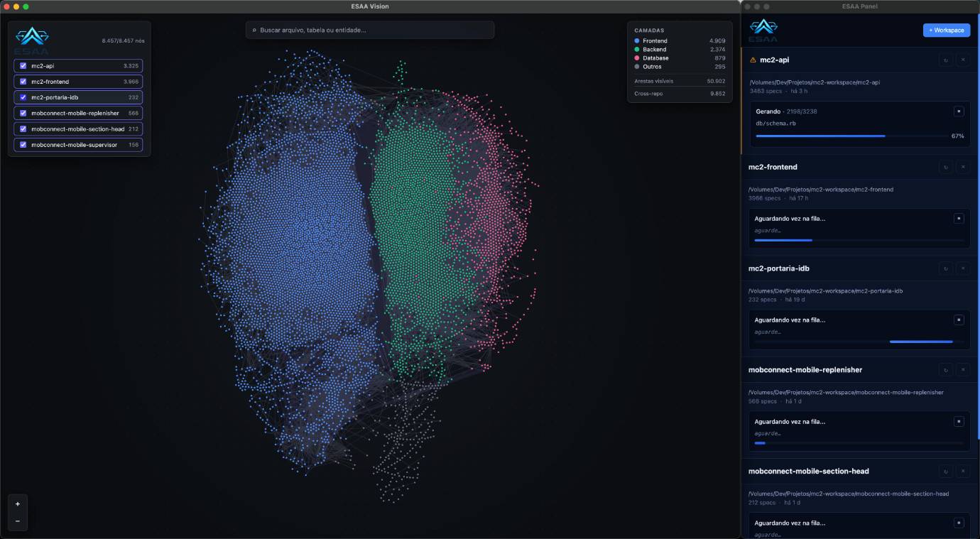Remove the mc2-frontend repo from ESAA Panel
980x539 pixels.
pos(963,168)
